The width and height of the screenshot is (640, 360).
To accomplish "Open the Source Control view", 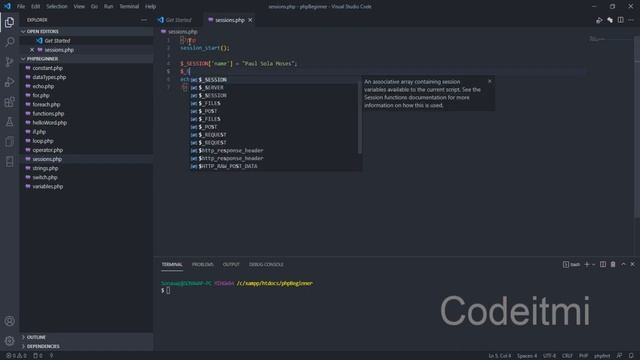I will point(9,62).
